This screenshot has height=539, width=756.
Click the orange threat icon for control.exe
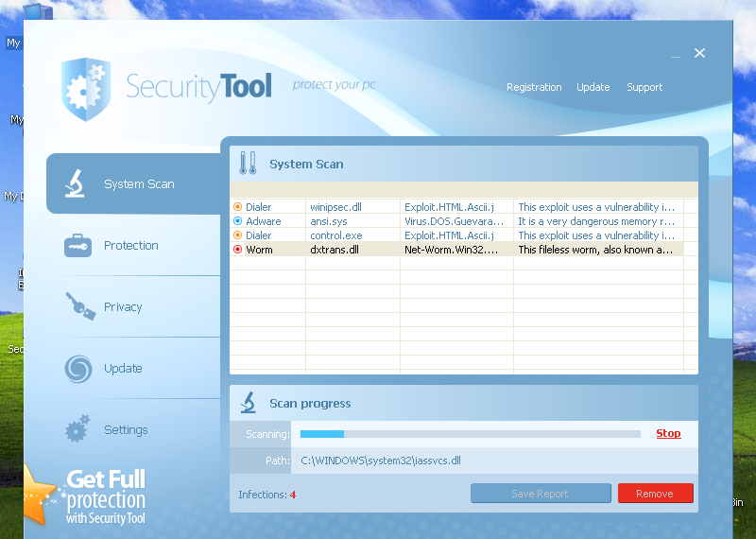(x=237, y=235)
